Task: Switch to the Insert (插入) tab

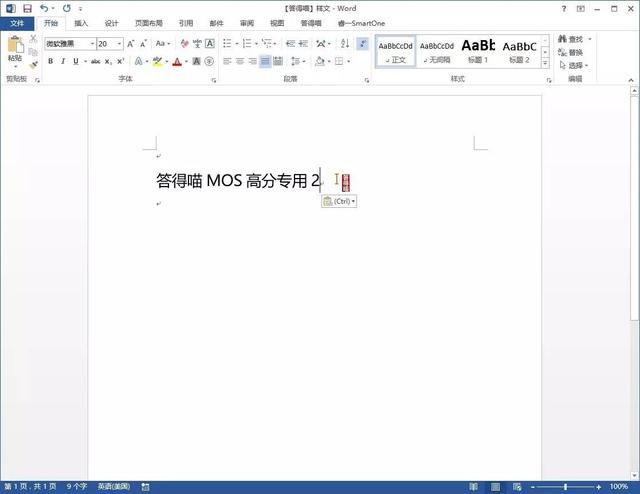Action: (81, 23)
